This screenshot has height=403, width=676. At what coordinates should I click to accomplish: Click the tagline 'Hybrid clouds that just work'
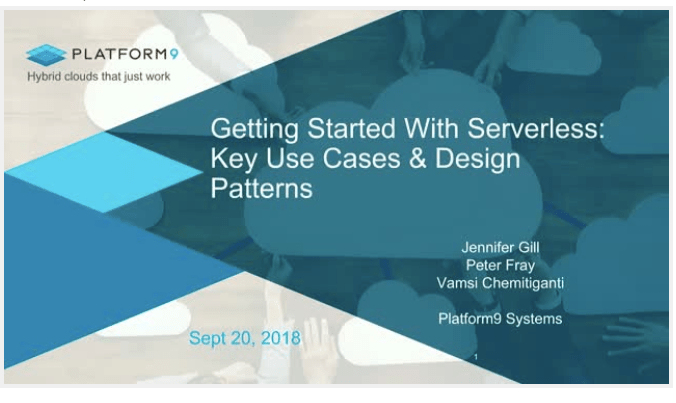pyautogui.click(x=99, y=77)
